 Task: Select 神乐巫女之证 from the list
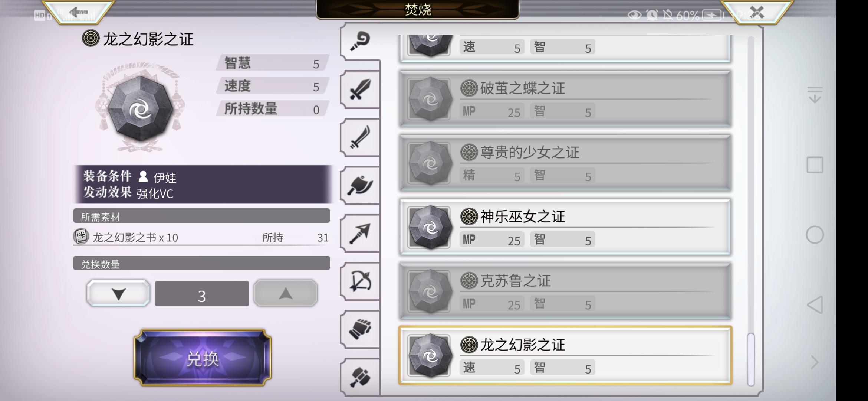565,227
